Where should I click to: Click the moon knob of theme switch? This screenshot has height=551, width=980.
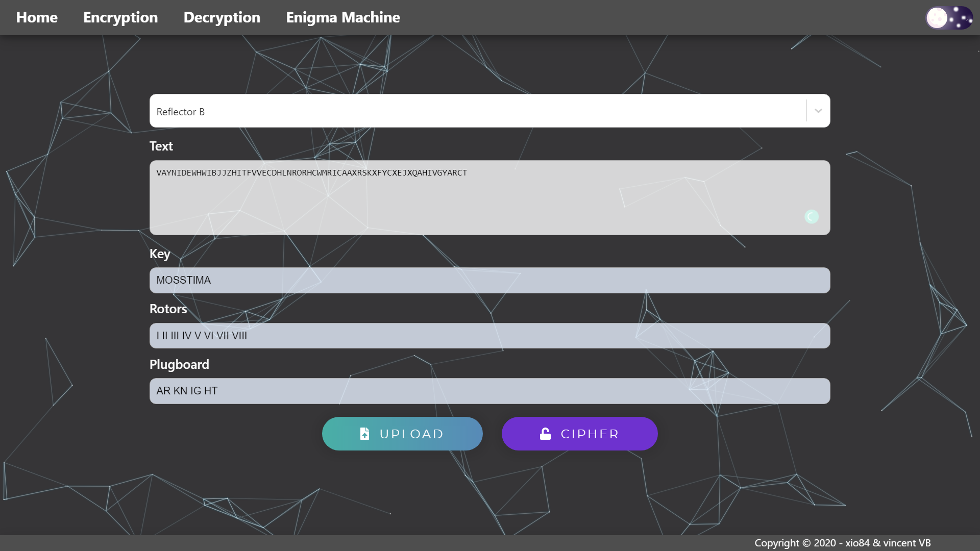click(x=937, y=18)
